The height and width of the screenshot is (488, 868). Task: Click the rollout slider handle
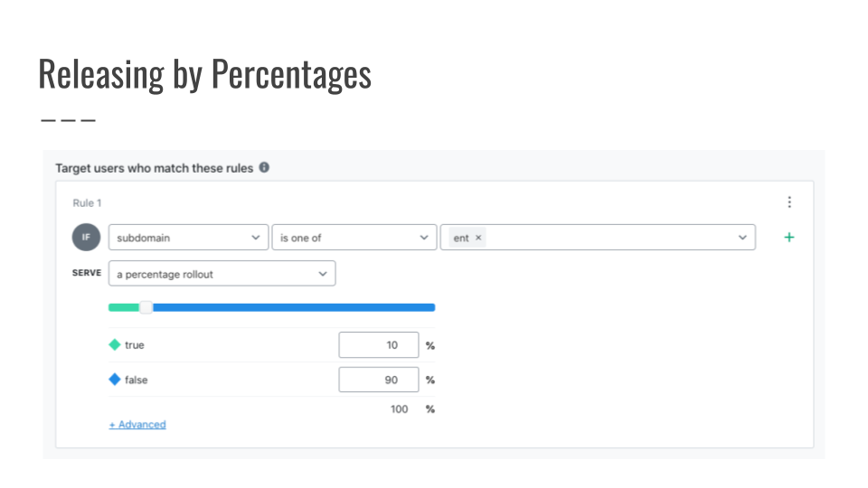tap(146, 307)
